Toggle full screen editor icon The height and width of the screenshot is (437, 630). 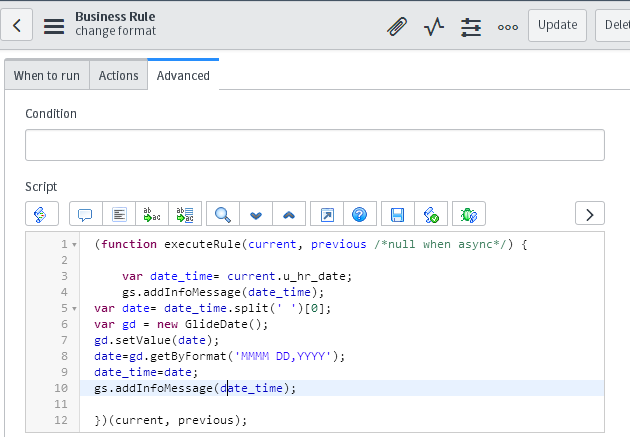[327, 214]
